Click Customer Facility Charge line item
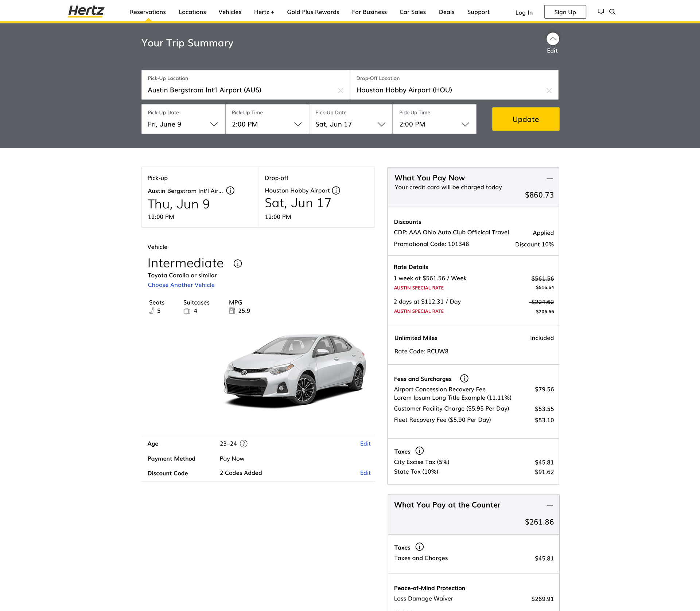Screen dimensions: 700x611 (x=474, y=409)
